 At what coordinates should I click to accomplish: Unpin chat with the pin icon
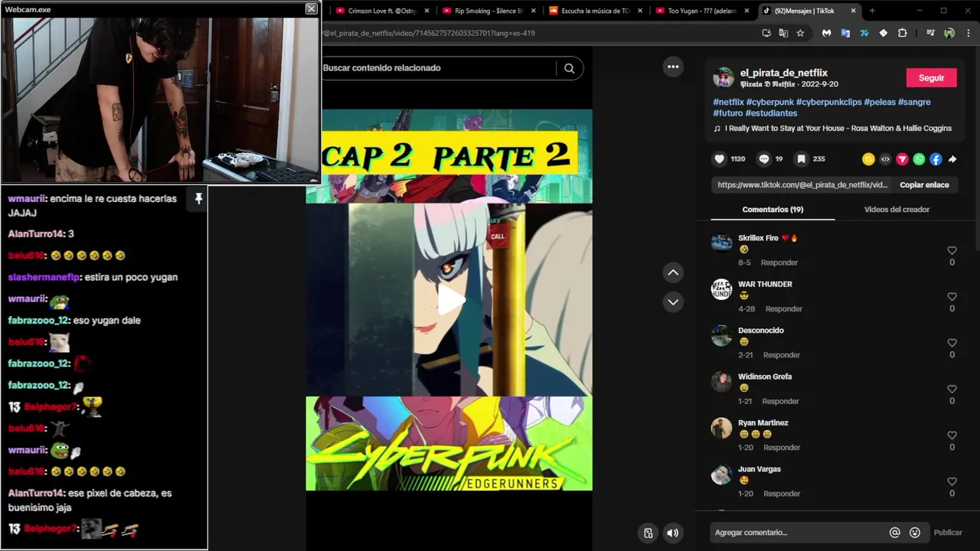point(198,199)
